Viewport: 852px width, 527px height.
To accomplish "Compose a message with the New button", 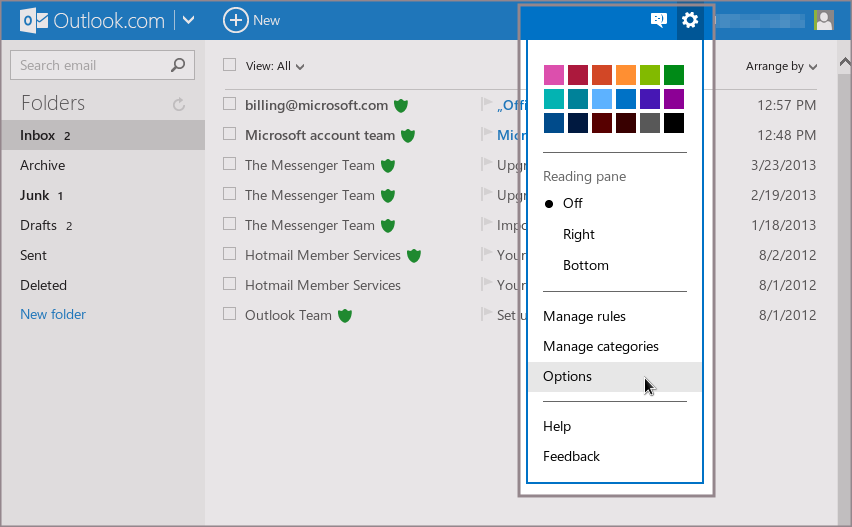I will [x=252, y=20].
